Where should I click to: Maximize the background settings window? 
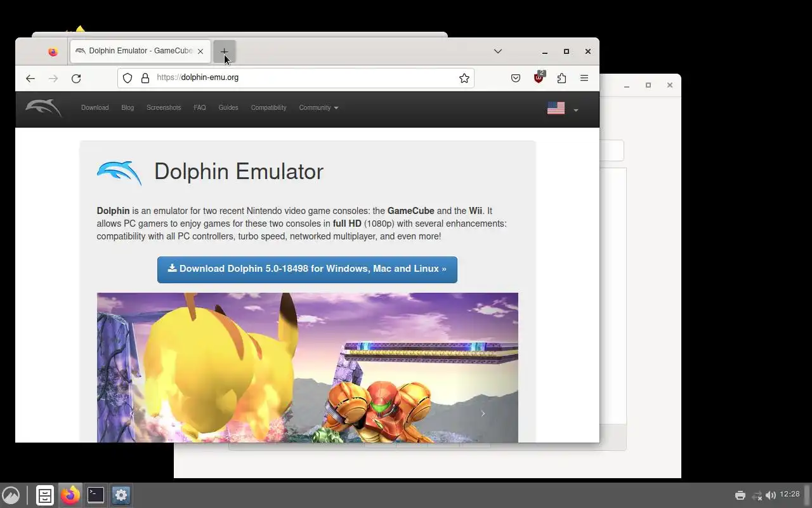pos(648,85)
